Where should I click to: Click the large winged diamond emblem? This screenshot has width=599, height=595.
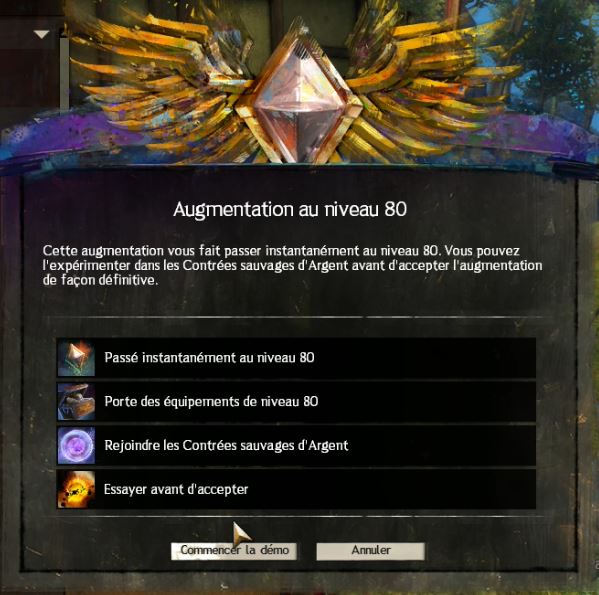(x=300, y=94)
